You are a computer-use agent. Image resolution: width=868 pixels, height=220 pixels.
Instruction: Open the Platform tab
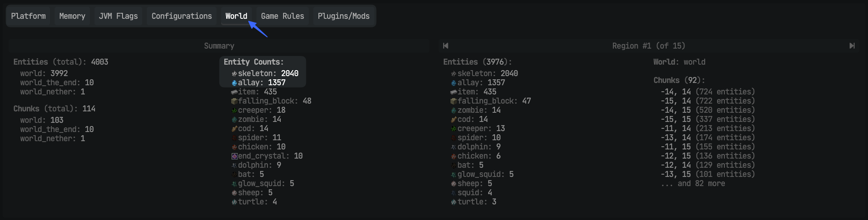[28, 16]
